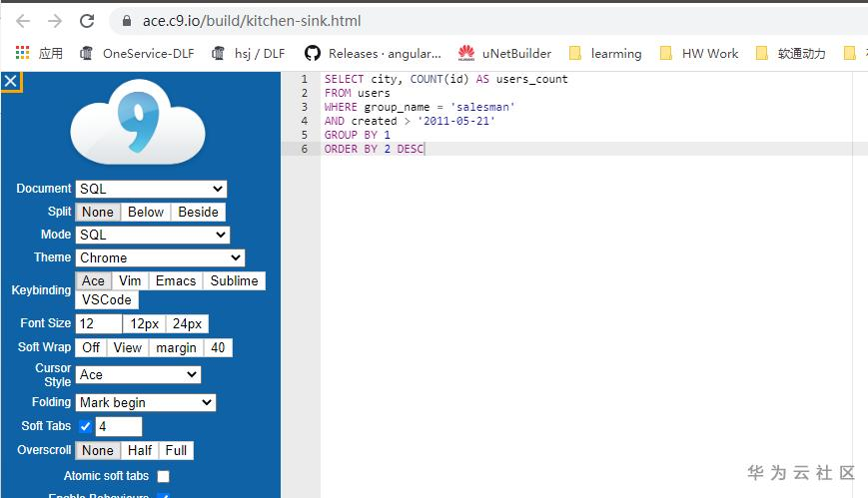Screen dimensions: 868x498
Task: Open the Document dropdown
Action: [x=151, y=189]
